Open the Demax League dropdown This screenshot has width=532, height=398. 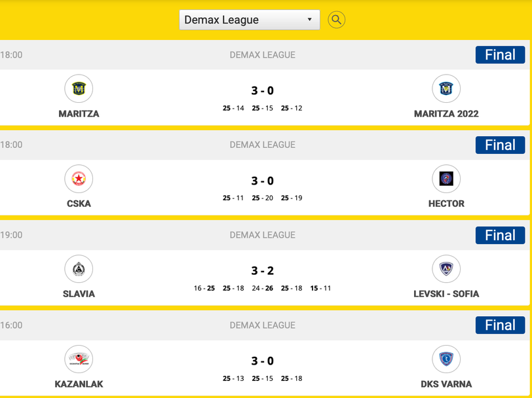249,20
